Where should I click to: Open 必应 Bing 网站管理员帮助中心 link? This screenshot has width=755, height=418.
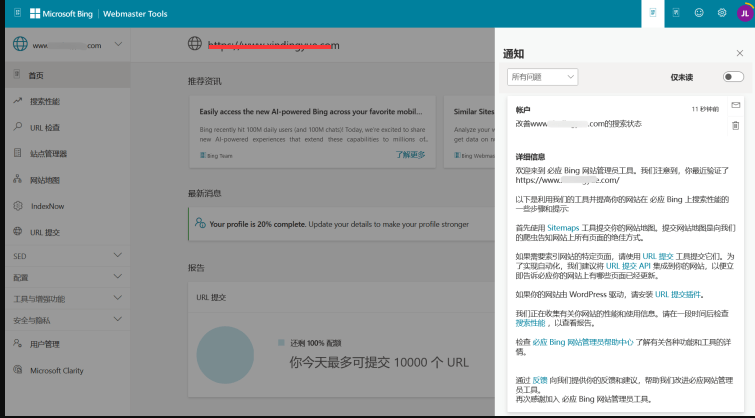(x=583, y=342)
